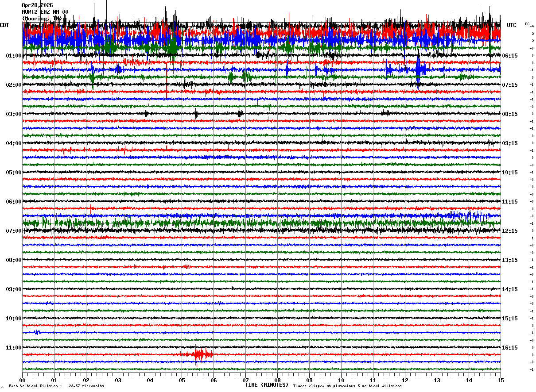The image size is (536, 392).
Task: Click minute tick label 10 on bottom axis
Action: 341,380
